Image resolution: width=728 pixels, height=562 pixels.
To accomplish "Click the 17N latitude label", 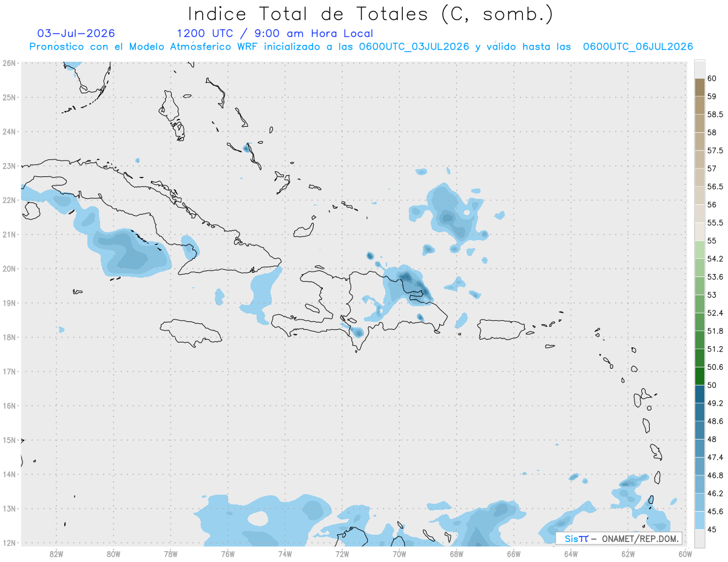I will (x=9, y=372).
